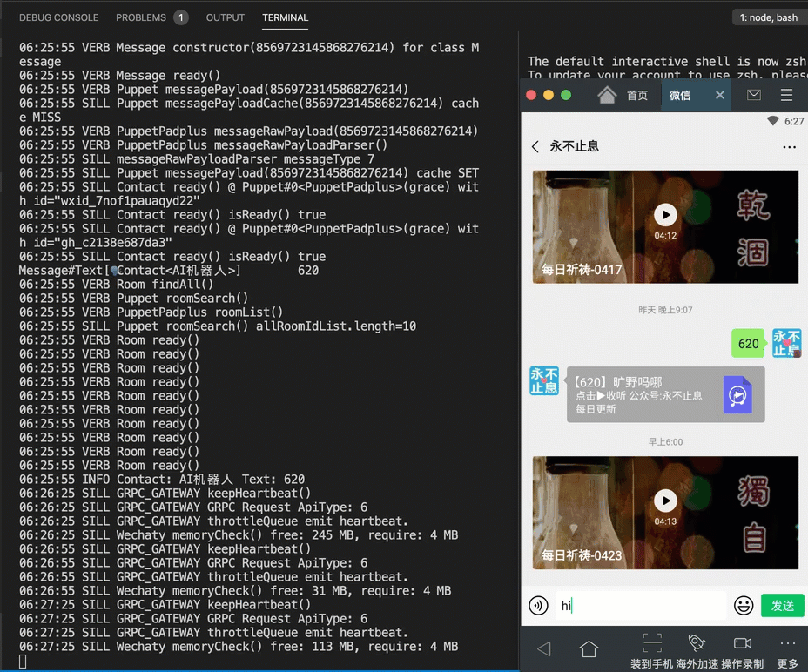Switch to the OUTPUT tab
This screenshot has width=808, height=672.
(226, 17)
